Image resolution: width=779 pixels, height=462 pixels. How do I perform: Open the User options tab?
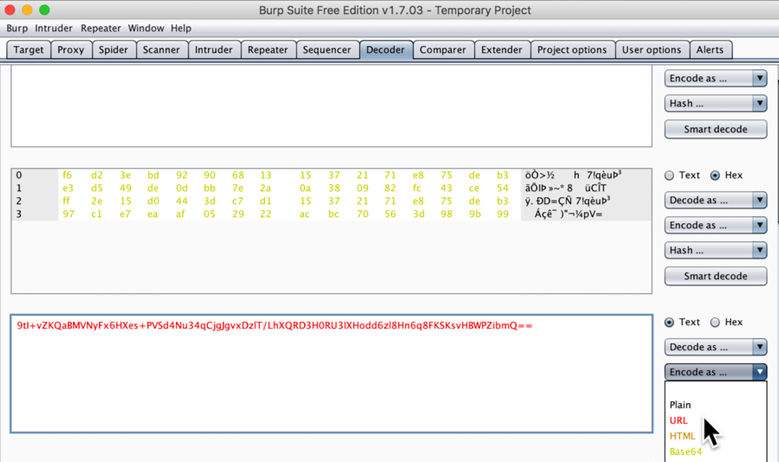[652, 50]
